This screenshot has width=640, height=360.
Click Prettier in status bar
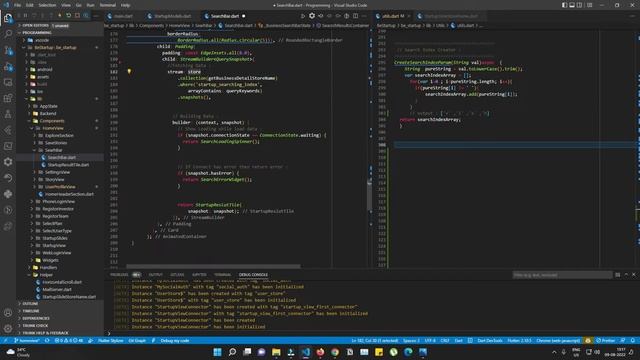pos(605,340)
